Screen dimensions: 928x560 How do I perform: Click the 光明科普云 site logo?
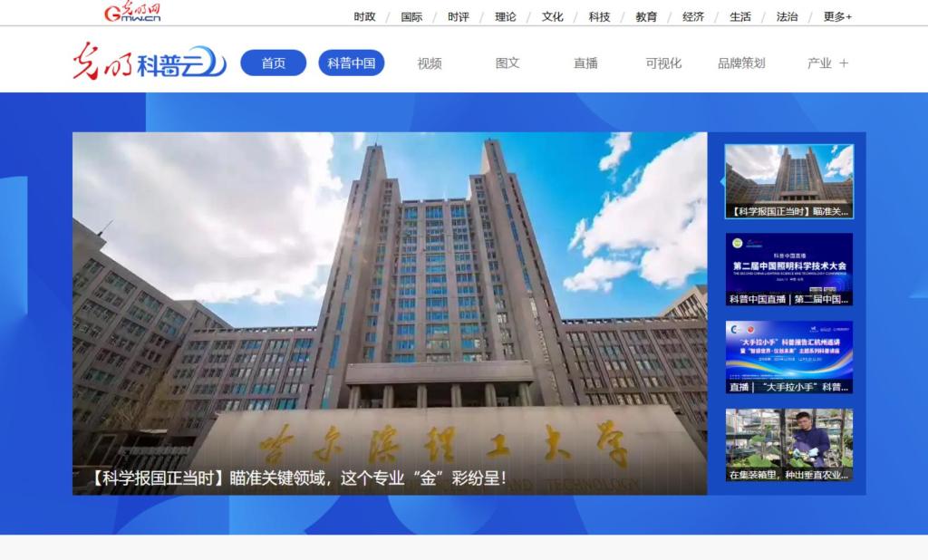point(150,63)
